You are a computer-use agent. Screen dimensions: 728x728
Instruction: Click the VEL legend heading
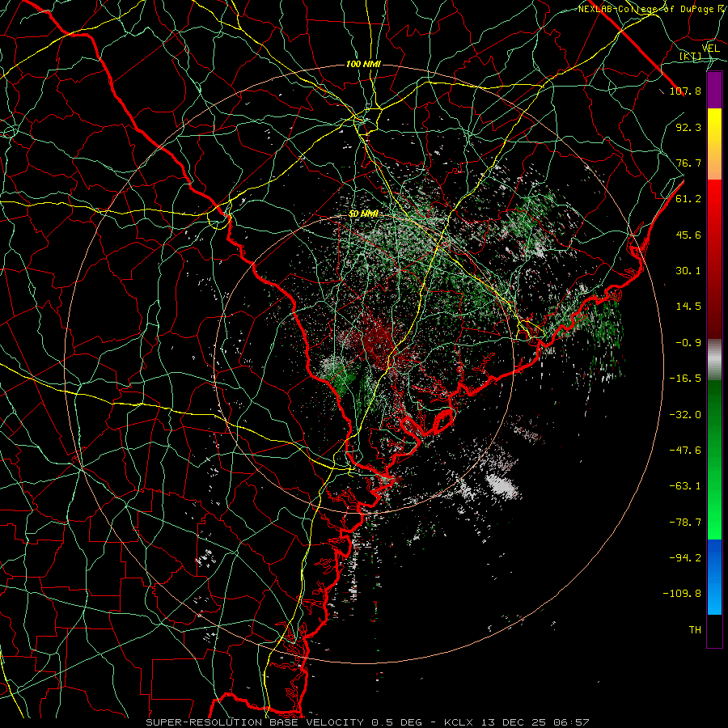711,49
